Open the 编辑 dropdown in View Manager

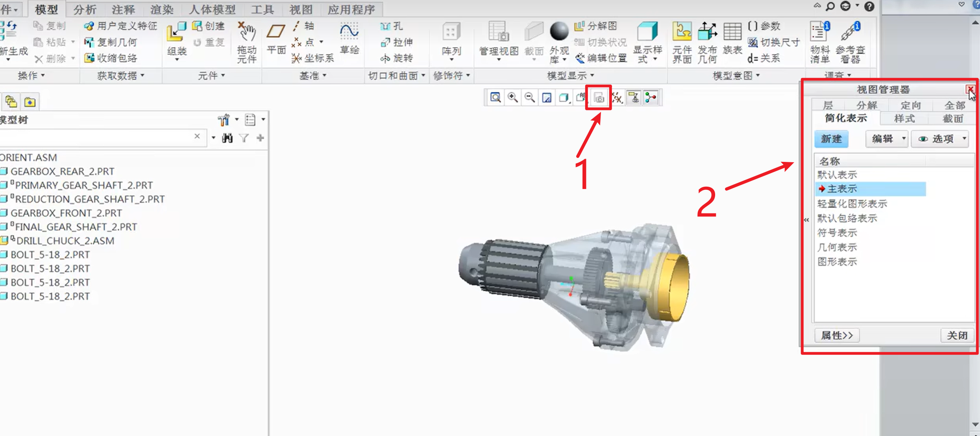[x=887, y=139]
